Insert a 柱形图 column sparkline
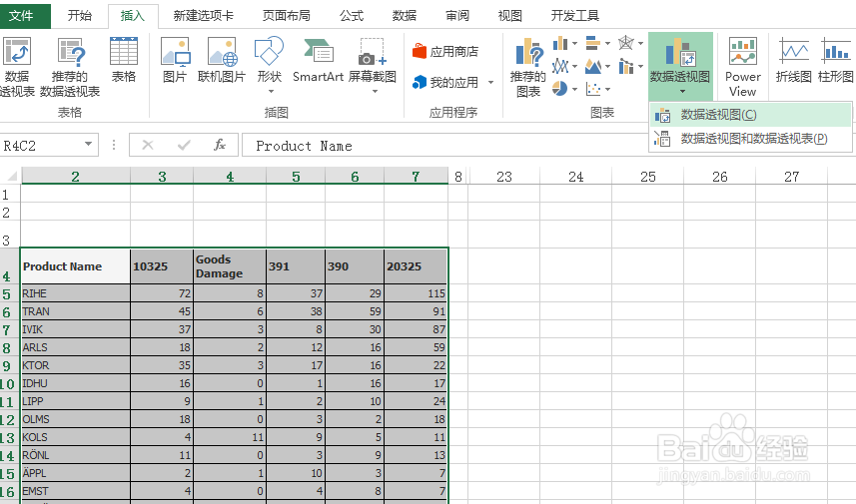Image resolution: width=856 pixels, height=504 pixels. [835, 60]
